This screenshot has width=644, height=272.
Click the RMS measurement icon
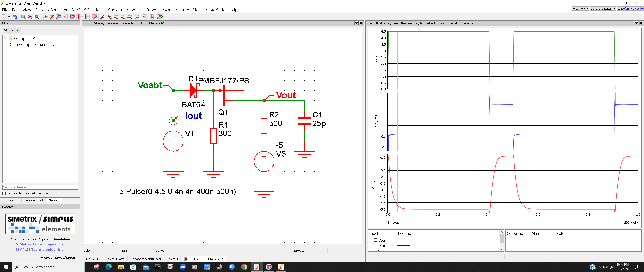[116, 17]
